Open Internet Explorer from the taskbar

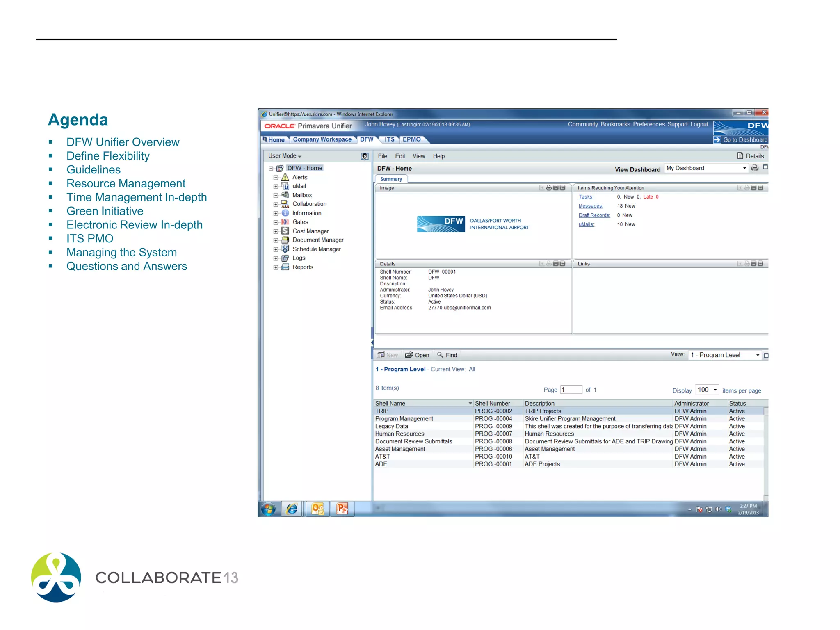pos(292,509)
